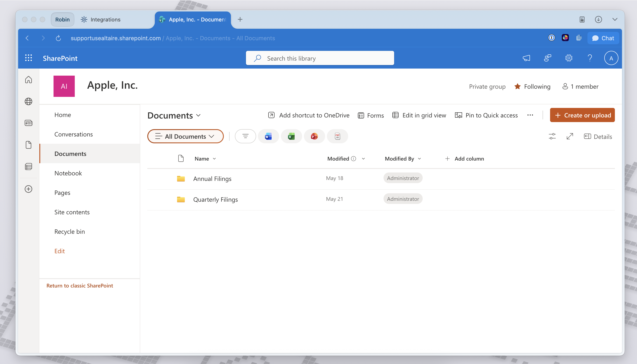Open the colorful extension icon in toolbar
The height and width of the screenshot is (364, 637).
[565, 38]
